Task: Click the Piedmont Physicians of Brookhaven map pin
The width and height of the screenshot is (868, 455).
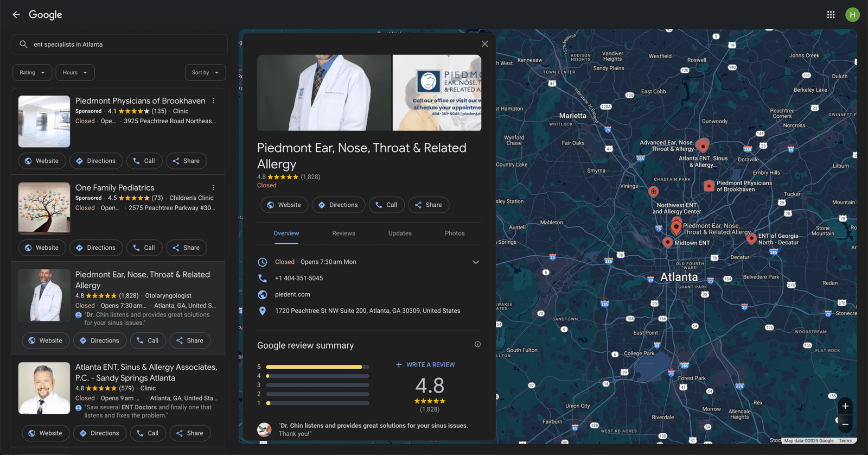Action: coord(709,186)
